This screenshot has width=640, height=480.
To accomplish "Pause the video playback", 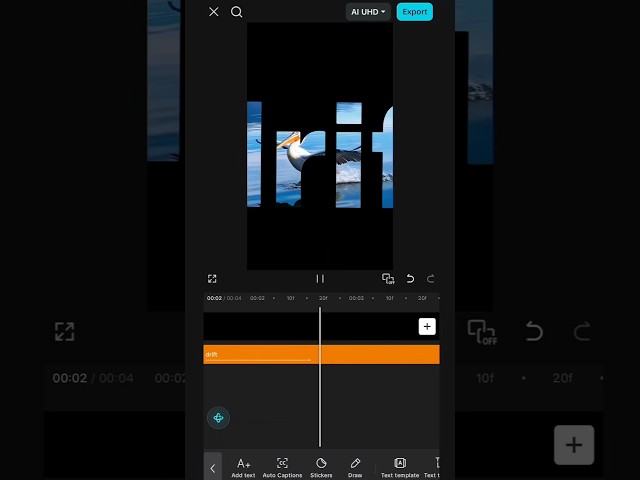I will click(320, 279).
